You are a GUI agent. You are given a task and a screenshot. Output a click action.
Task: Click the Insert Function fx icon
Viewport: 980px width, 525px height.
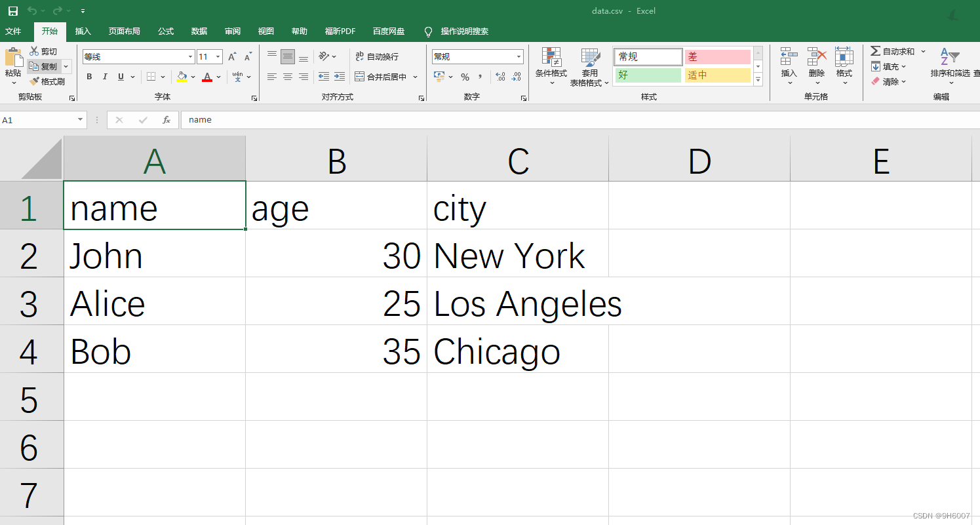(x=167, y=120)
